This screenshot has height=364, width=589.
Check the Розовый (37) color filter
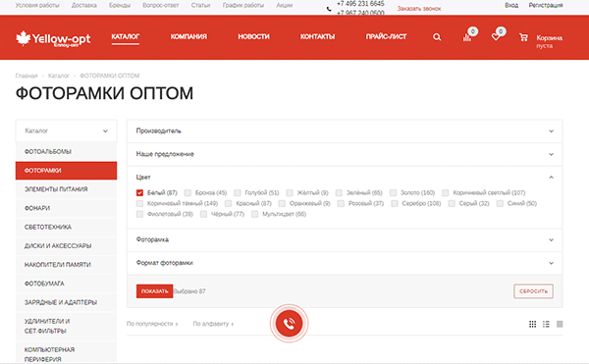click(341, 203)
